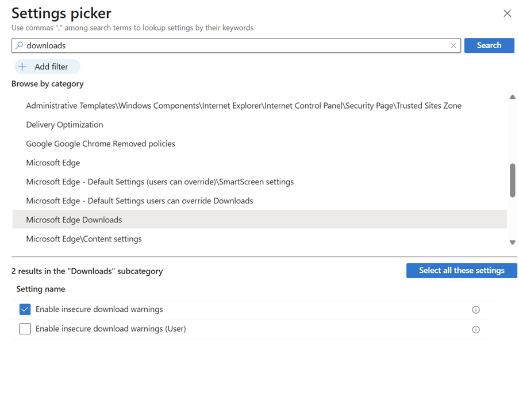Show info for insecure download warnings (User)
The height and width of the screenshot is (420, 519).
475,330
